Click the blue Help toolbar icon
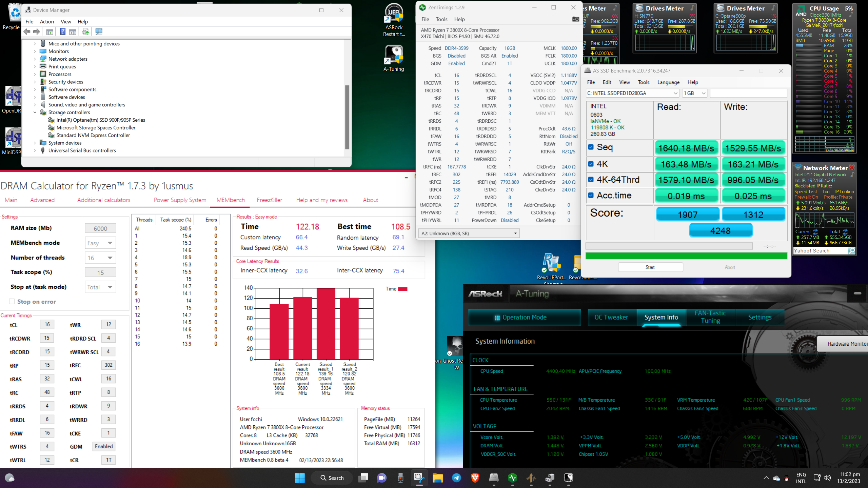 [x=63, y=32]
